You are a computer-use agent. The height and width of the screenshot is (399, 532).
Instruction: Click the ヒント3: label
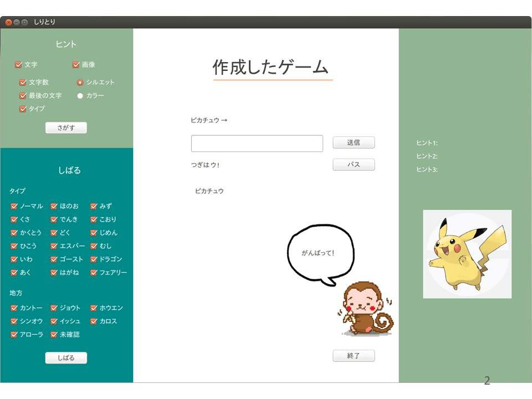[x=427, y=170]
